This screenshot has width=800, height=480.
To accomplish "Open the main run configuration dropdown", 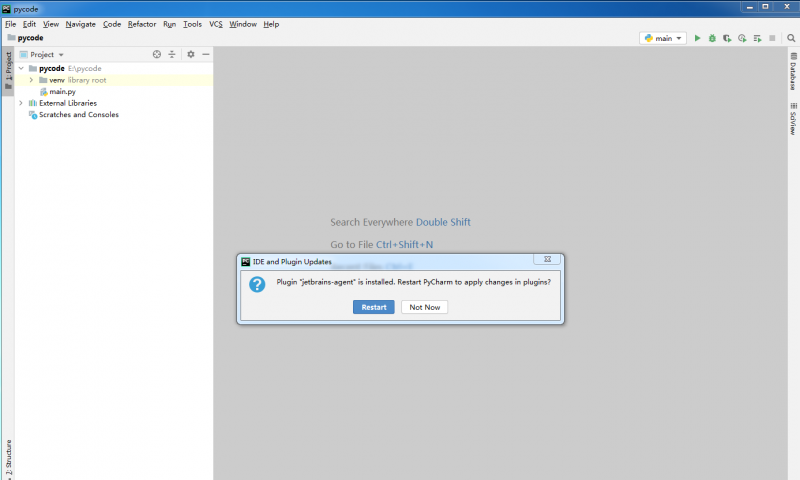I will click(664, 38).
